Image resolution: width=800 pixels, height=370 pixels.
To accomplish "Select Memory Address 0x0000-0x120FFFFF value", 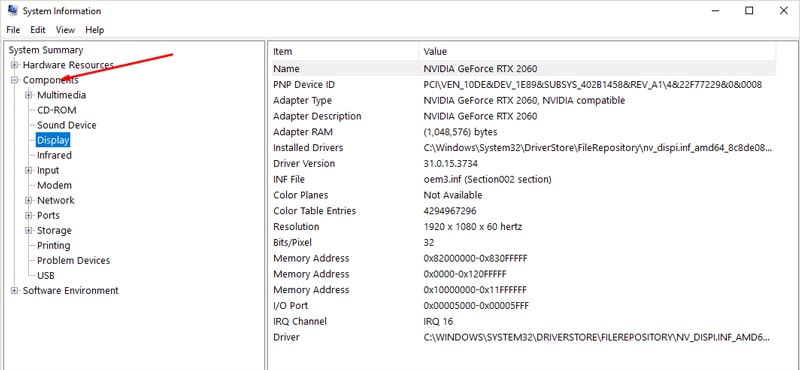I will [465, 274].
